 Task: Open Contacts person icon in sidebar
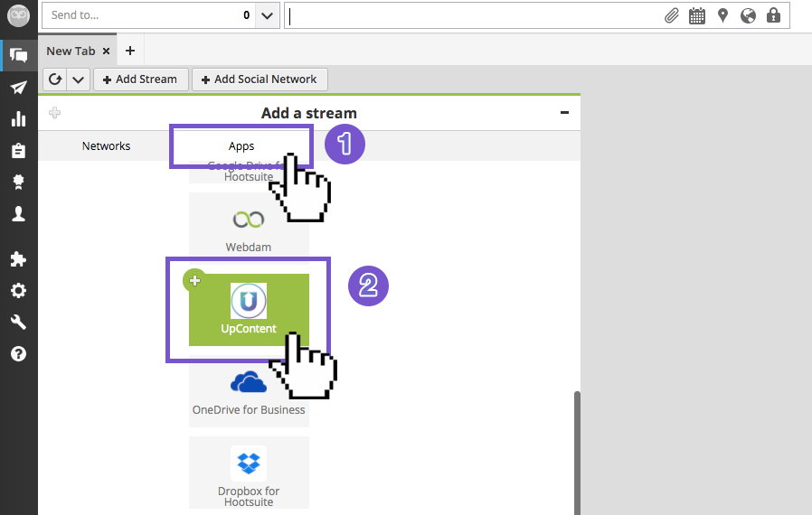19,213
